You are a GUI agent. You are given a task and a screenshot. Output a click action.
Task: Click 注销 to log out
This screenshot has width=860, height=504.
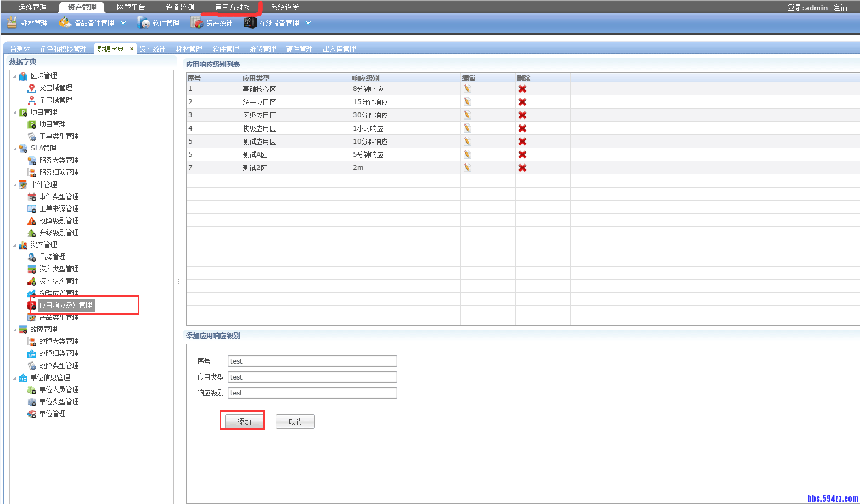click(x=840, y=8)
